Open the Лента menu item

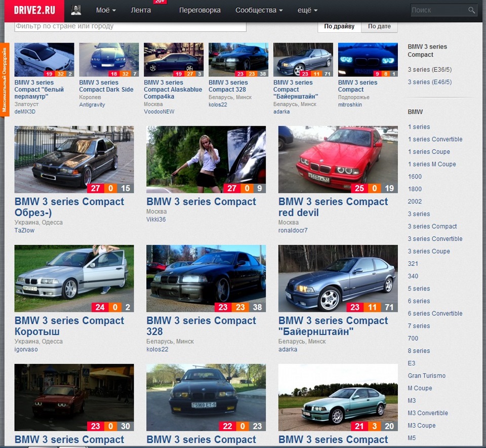pyautogui.click(x=141, y=10)
